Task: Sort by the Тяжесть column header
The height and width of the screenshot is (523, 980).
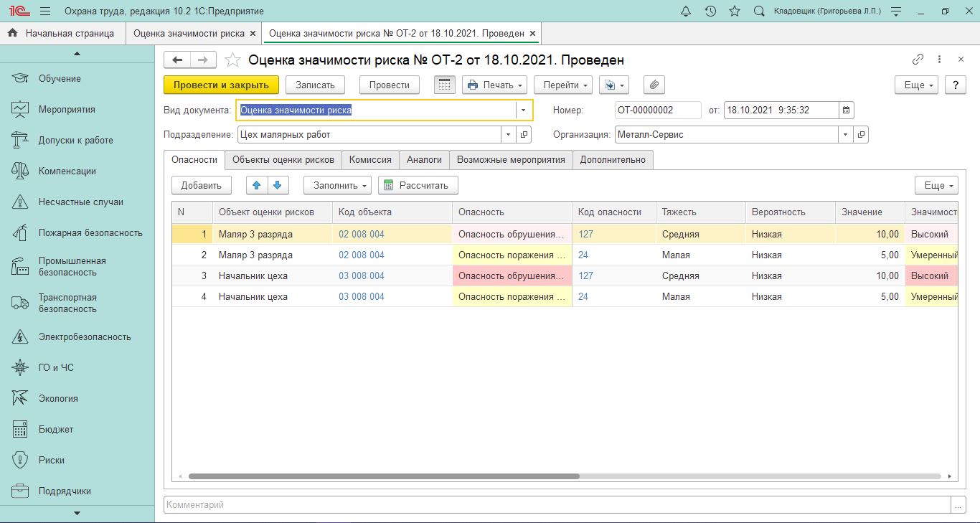Action: point(700,212)
